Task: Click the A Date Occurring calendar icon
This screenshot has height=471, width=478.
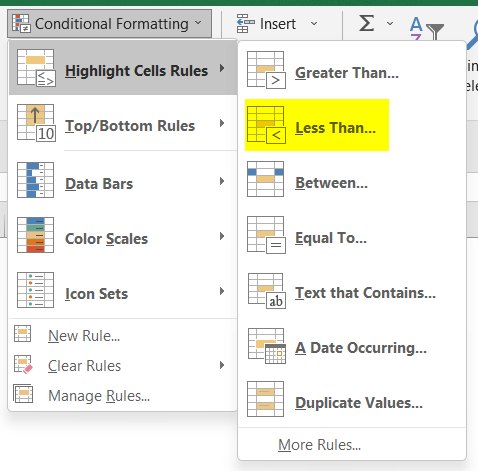Action: [x=267, y=346]
